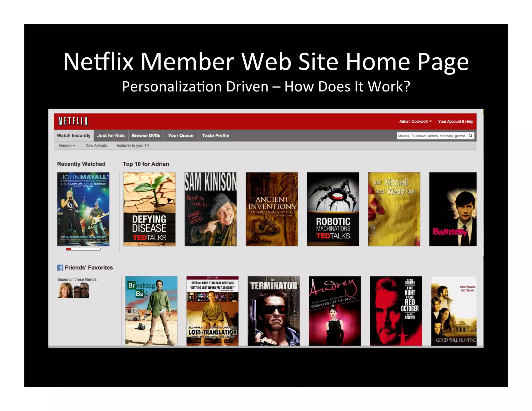532x411 pixels.
Task: Select The Hunt for Red October poster
Action: pos(396,311)
